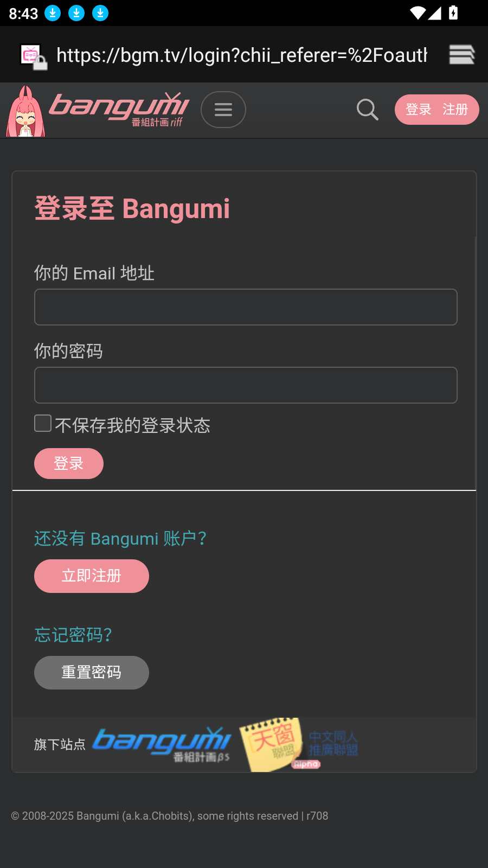Click the 中文同人推廣聯盟 link
This screenshot has height=868, width=488.
333,744
